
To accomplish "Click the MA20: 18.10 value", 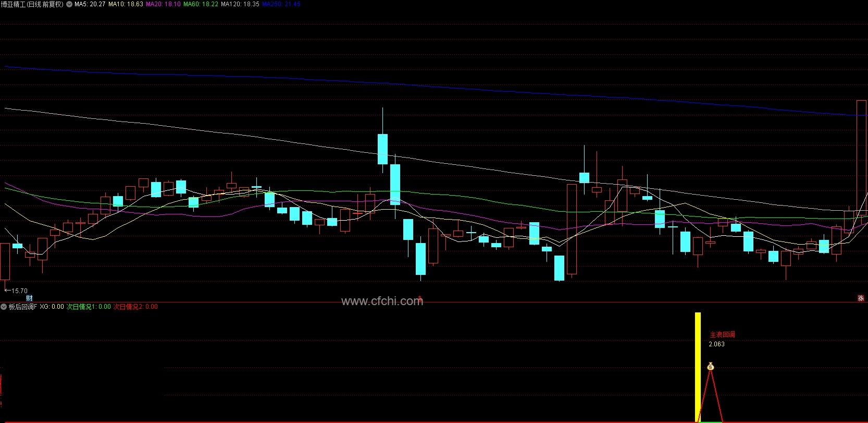I will 163,4.
